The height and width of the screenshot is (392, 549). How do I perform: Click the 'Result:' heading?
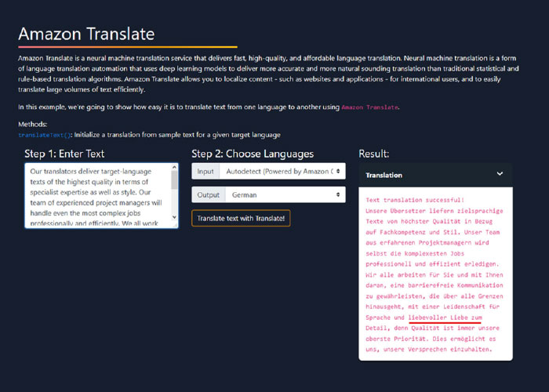(x=374, y=154)
